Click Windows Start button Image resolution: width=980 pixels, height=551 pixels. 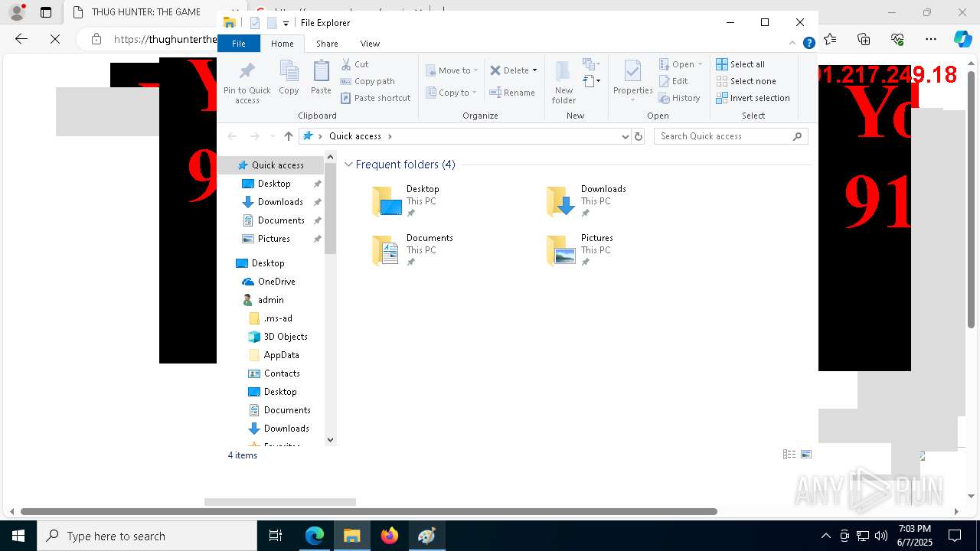(18, 536)
